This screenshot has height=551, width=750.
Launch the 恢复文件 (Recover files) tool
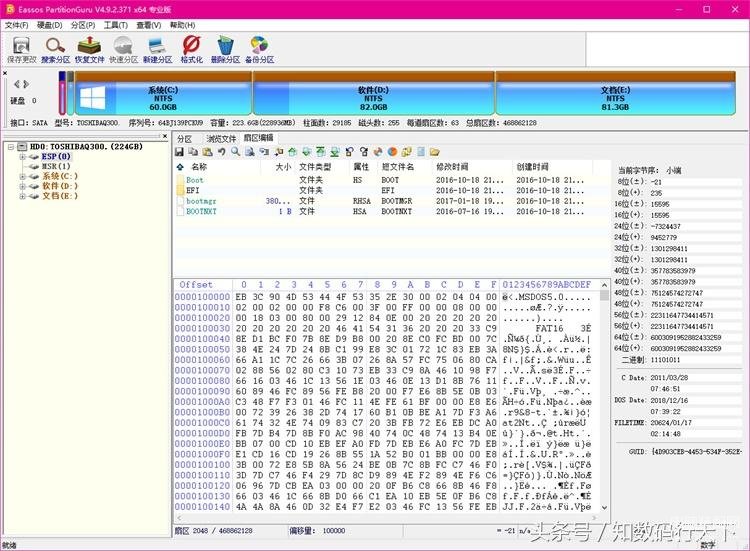pyautogui.click(x=89, y=50)
